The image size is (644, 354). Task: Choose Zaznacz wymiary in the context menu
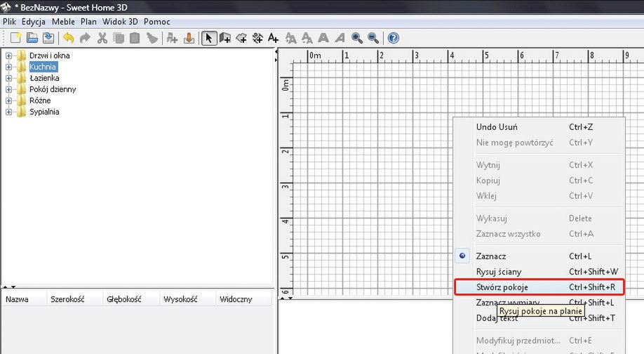click(x=539, y=303)
